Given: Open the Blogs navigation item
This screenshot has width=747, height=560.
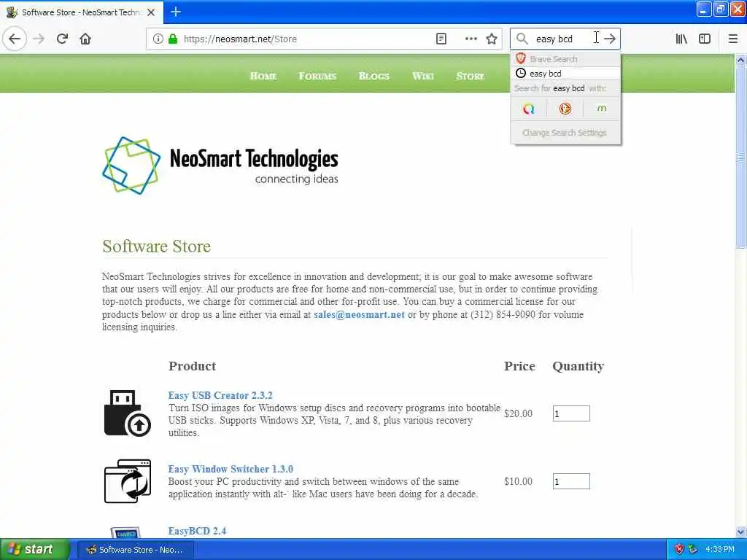Looking at the screenshot, I should (374, 76).
